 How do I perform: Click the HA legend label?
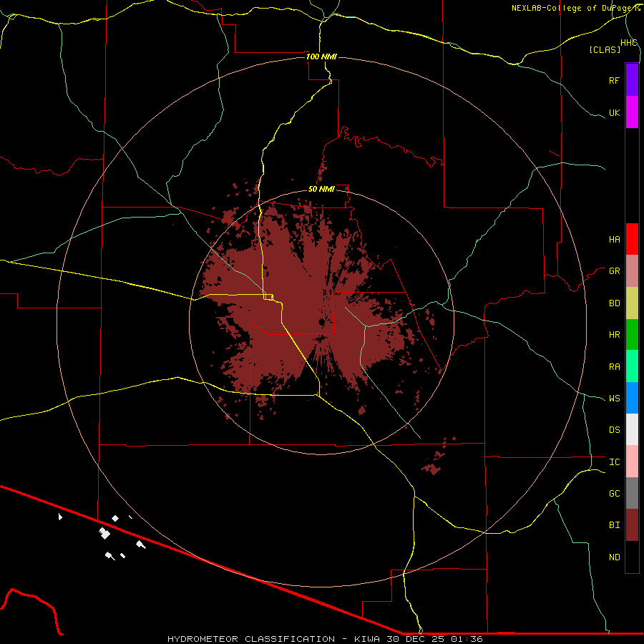click(x=614, y=240)
